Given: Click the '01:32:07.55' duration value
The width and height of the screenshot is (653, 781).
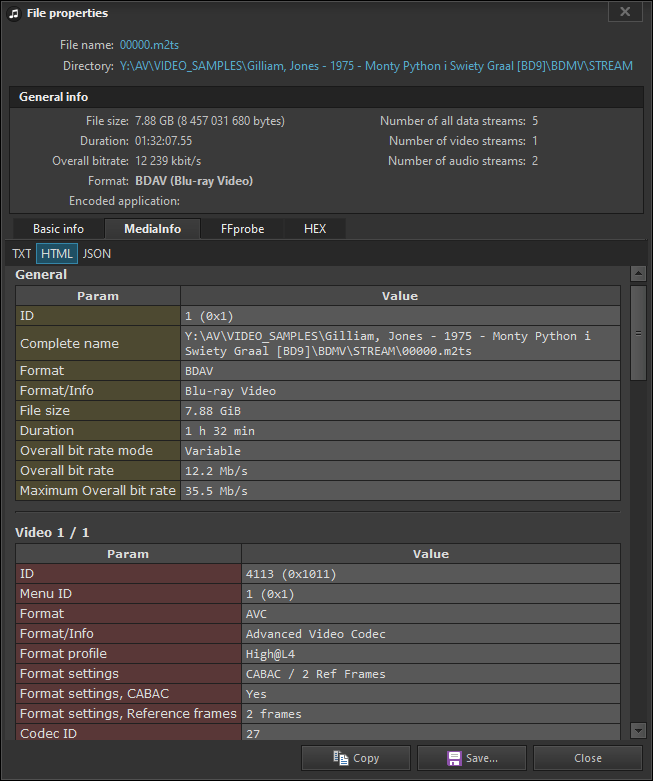Looking at the screenshot, I should click(x=163, y=141).
